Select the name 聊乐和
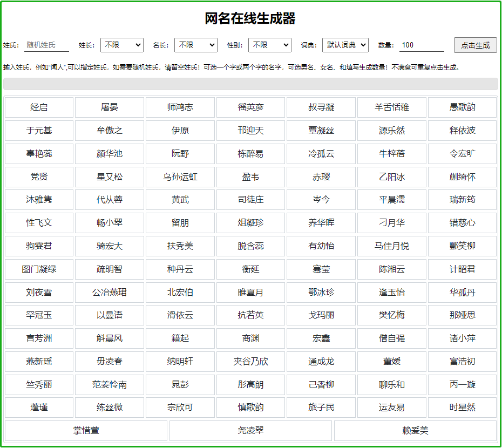Image resolution: width=502 pixels, height=448 pixels. click(x=392, y=385)
